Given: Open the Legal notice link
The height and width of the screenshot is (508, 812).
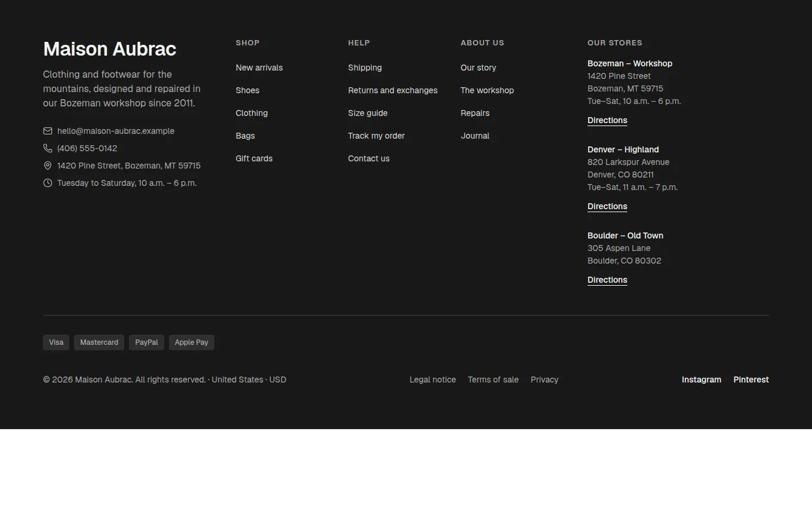Looking at the screenshot, I should coord(433,380).
